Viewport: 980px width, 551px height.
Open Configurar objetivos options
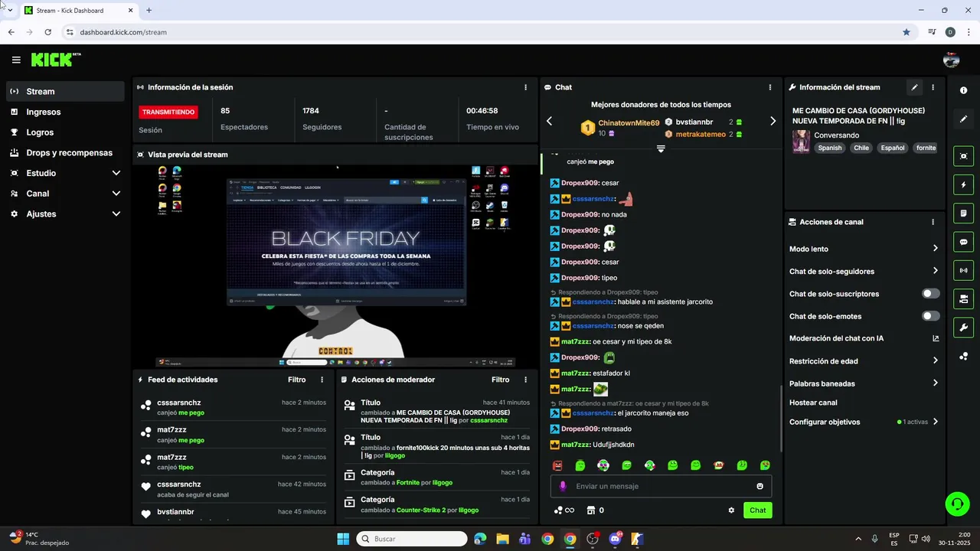point(864,422)
